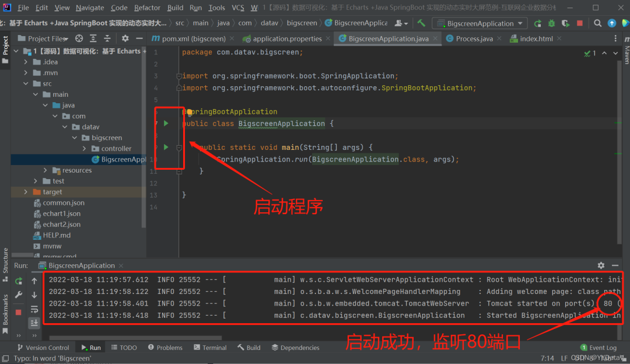This screenshot has width=630, height=364.
Task: Open the VCS menu
Action: click(238, 8)
